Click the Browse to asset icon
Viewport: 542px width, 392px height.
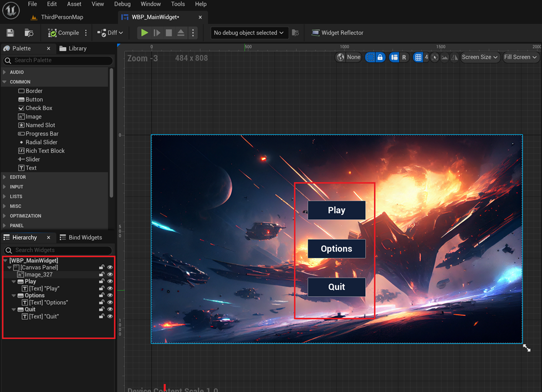[28, 33]
